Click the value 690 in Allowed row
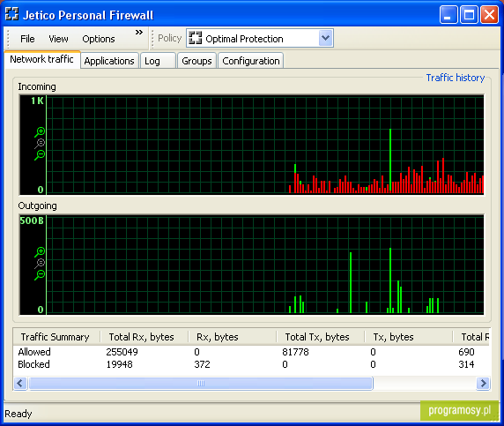This screenshot has height=426, width=504. tap(466, 352)
